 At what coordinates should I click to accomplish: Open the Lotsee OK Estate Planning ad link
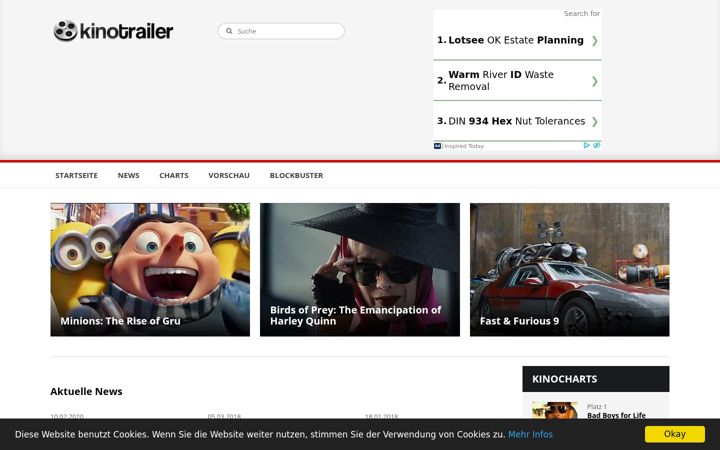coord(516,40)
